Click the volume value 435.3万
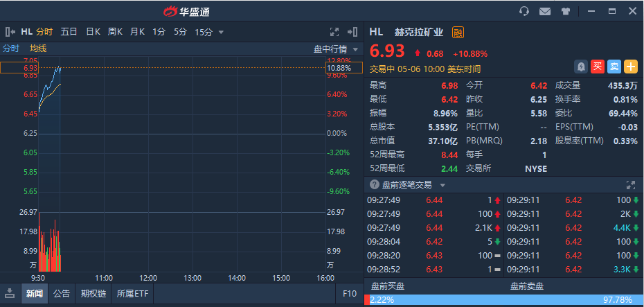 pyautogui.click(x=623, y=85)
